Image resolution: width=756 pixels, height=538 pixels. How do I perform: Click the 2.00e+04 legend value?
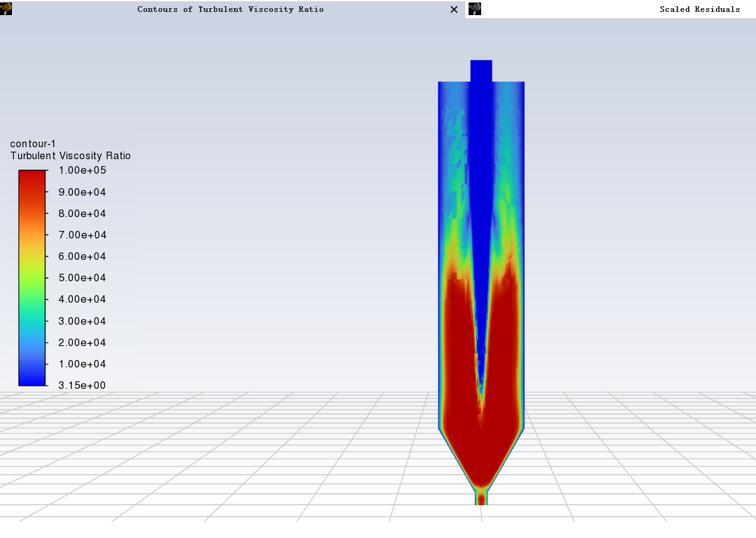[82, 342]
